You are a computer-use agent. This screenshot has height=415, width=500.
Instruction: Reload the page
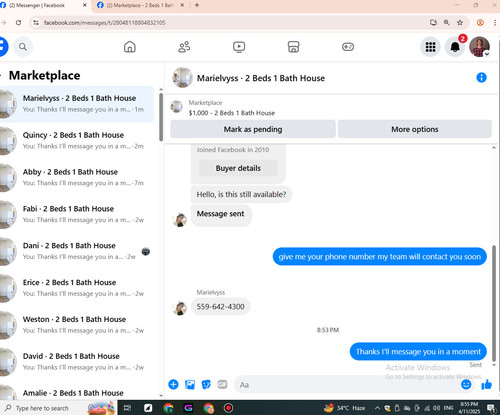click(19, 23)
